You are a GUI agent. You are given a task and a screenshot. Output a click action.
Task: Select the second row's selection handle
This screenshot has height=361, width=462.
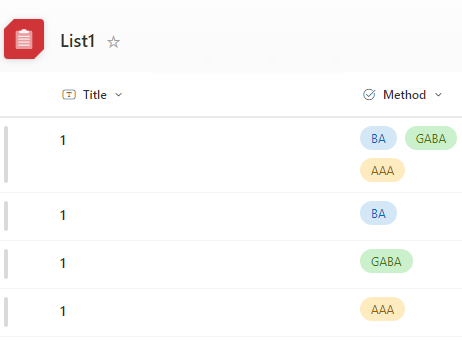coord(6,216)
